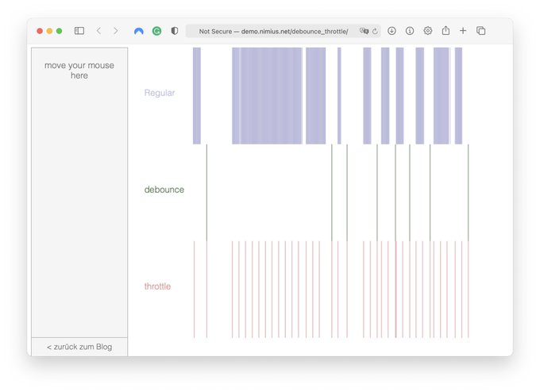Show downloads via the download arrow icon
Screen dimensions: 540x392
[x=391, y=31]
